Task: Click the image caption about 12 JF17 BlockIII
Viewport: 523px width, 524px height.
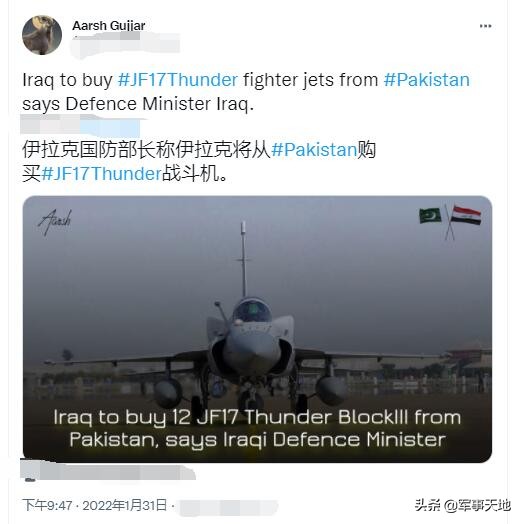Action: click(257, 428)
